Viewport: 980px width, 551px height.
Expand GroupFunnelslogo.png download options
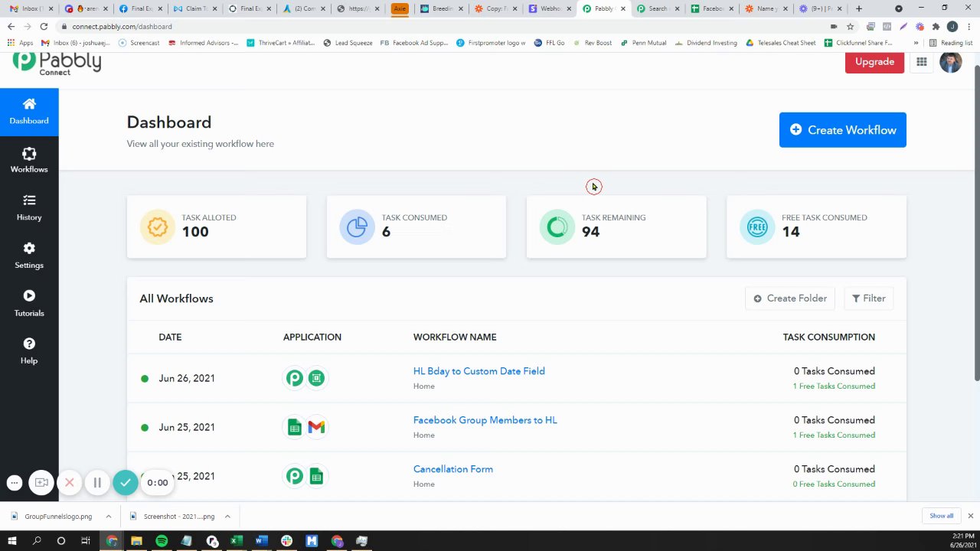point(109,517)
